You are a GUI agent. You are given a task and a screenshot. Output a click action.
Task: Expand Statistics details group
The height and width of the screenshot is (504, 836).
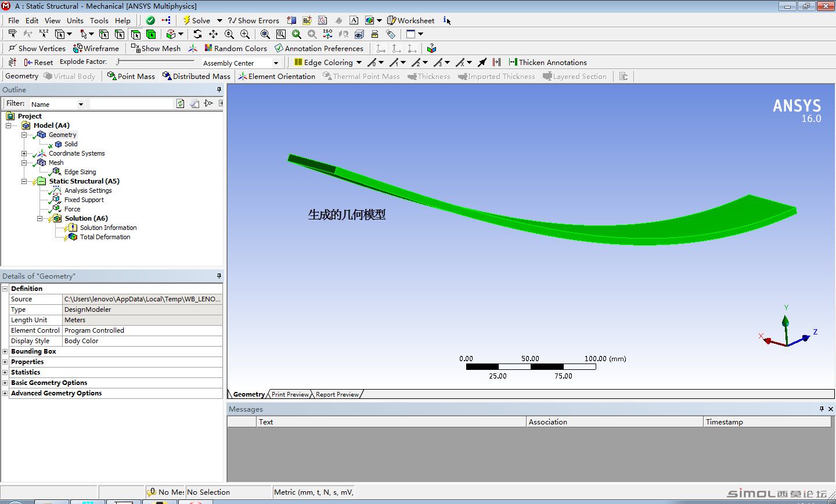(x=5, y=372)
